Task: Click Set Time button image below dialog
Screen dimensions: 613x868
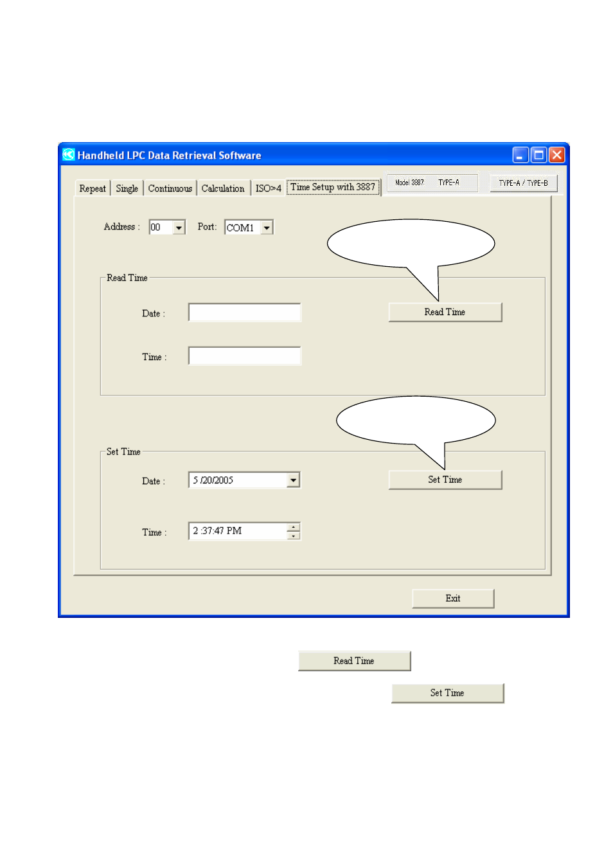Action: tap(447, 693)
